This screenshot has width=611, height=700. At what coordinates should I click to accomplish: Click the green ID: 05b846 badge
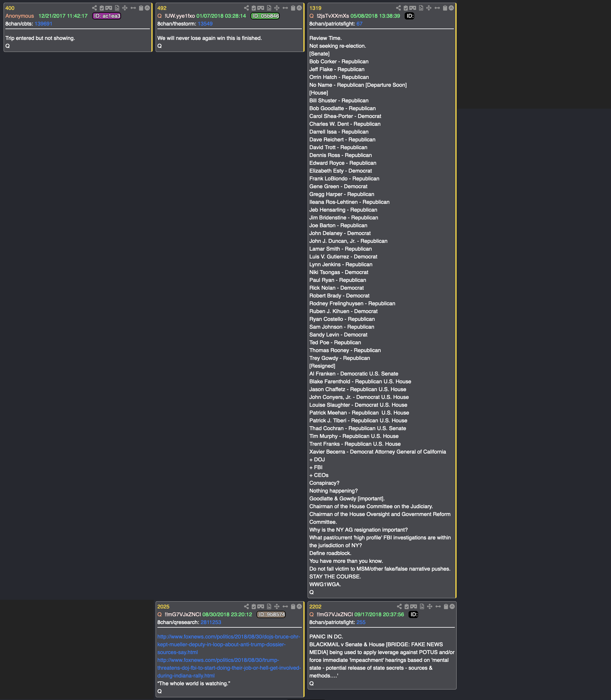tap(265, 16)
